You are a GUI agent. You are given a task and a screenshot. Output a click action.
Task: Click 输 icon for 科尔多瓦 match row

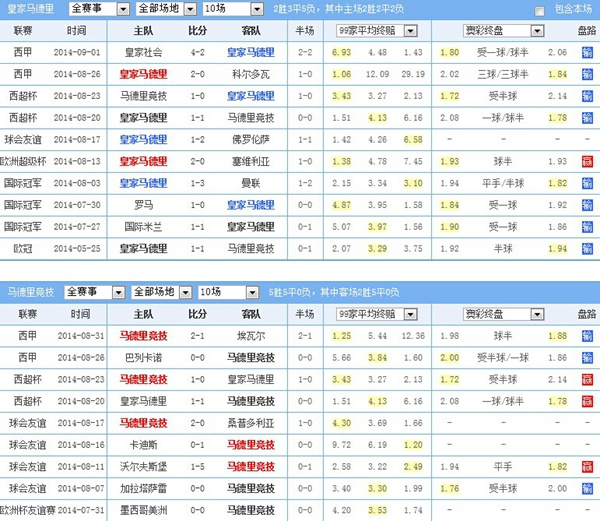coord(587,74)
